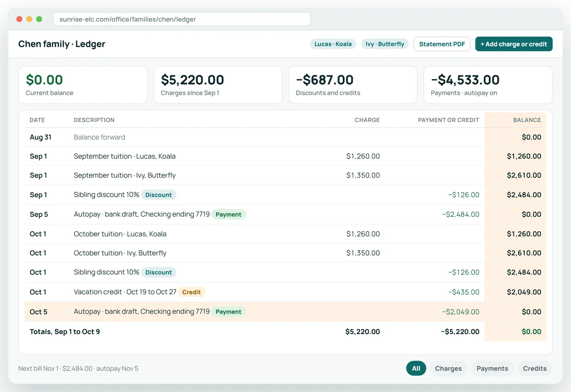Viewport: 571px width, 392px height.
Task: Click the Oct 5 Autopay Payment tag
Action: point(228,312)
